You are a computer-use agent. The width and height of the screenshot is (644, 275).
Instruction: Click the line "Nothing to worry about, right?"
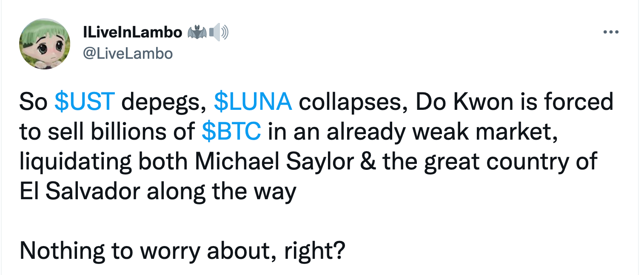click(182, 252)
